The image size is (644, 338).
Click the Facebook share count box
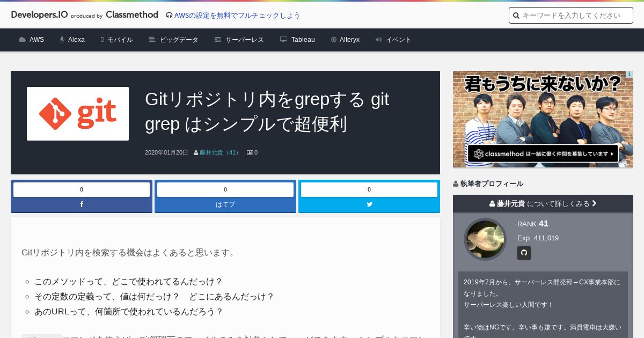(x=82, y=189)
